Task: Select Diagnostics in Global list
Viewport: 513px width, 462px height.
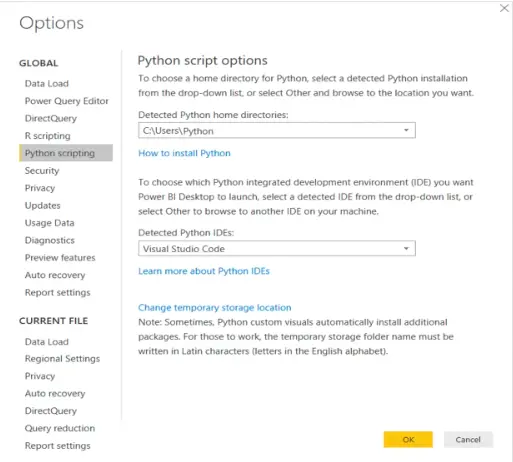Action: tap(50, 240)
